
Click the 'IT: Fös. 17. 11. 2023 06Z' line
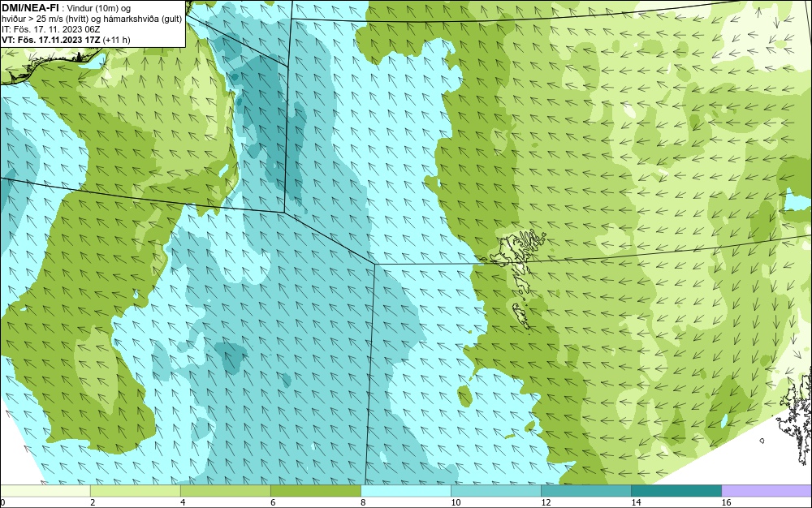click(x=50, y=29)
